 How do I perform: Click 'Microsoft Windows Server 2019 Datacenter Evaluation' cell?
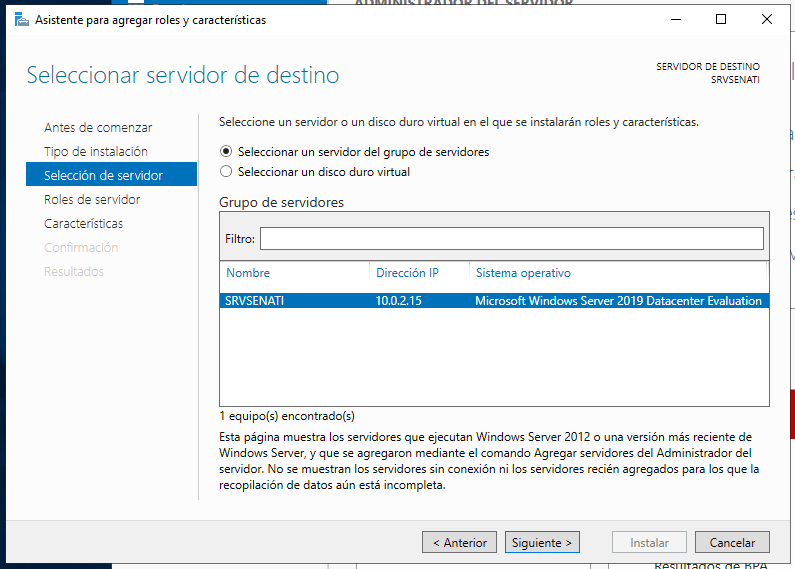[618, 301]
